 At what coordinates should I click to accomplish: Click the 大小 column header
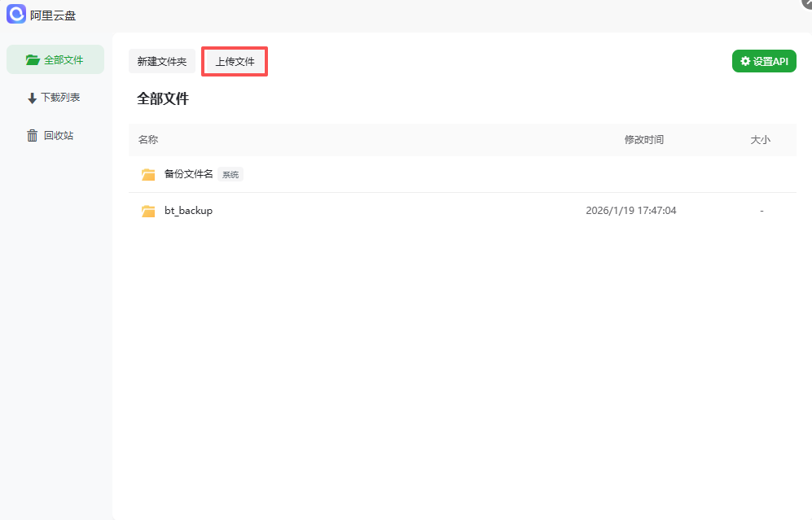click(x=760, y=139)
